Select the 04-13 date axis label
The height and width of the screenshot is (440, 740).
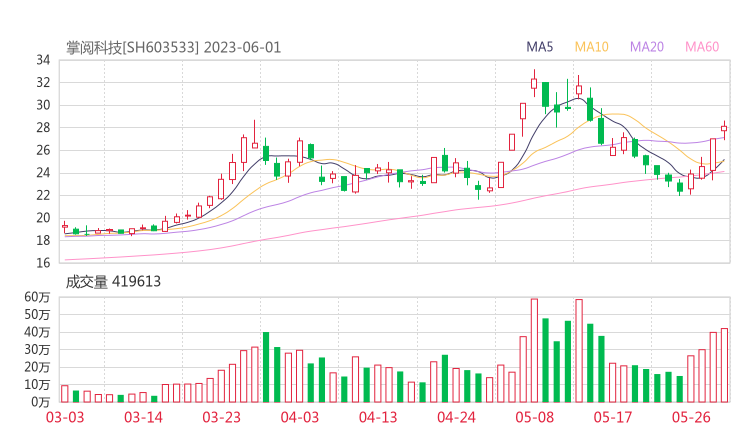378,417
